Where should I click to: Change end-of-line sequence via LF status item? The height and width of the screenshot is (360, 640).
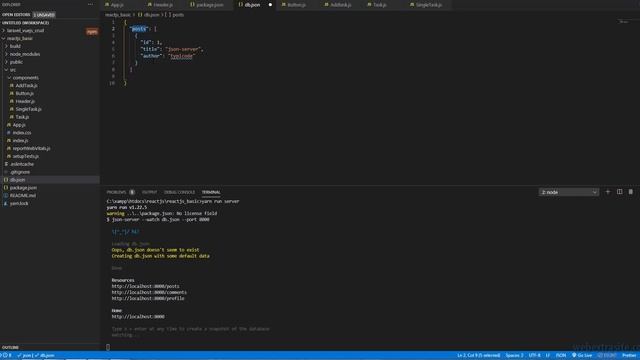tap(548, 356)
